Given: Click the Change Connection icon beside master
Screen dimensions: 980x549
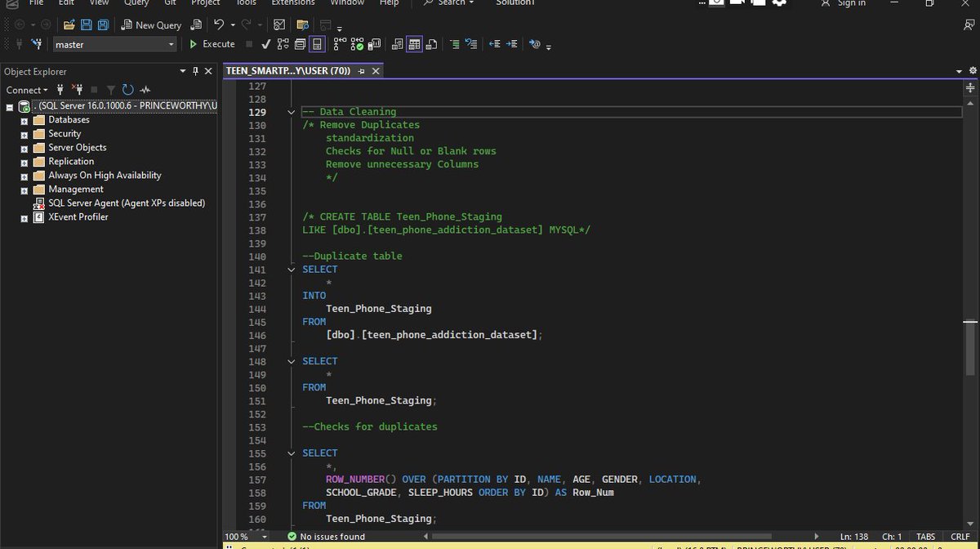Looking at the screenshot, I should pyautogui.click(x=37, y=44).
